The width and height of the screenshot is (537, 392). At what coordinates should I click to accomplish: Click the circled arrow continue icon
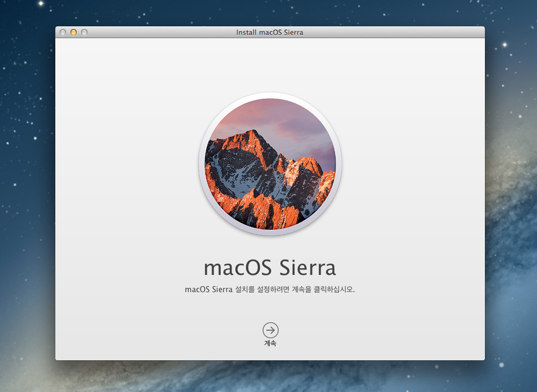point(270,330)
